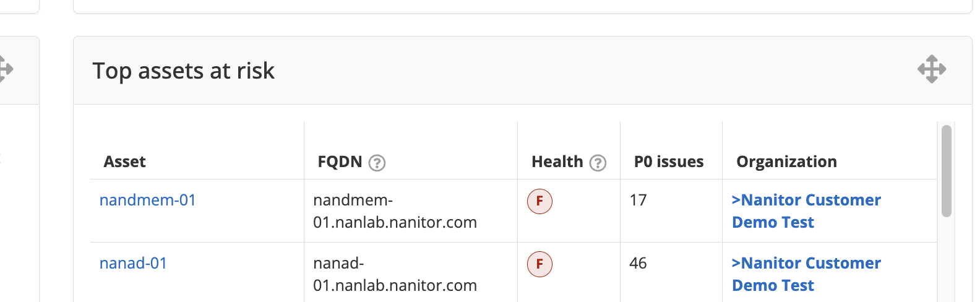The height and width of the screenshot is (302, 980).
Task: Click the F health badge for nanad-01
Action: click(539, 264)
